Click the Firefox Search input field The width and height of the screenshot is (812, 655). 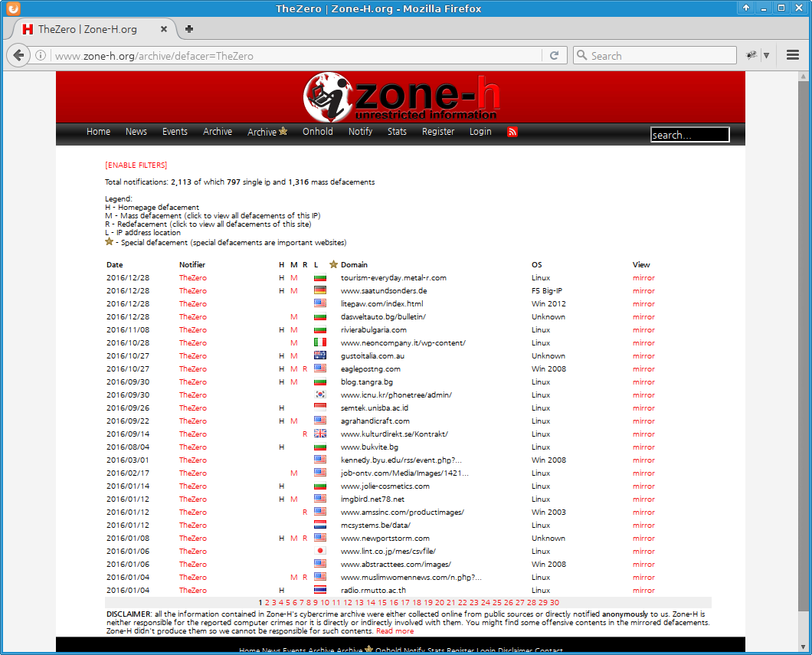click(x=654, y=55)
